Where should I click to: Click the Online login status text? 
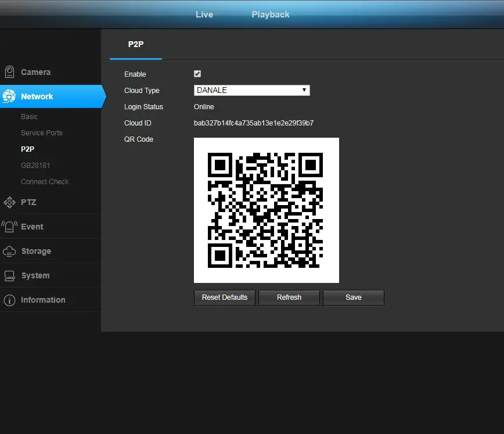204,107
